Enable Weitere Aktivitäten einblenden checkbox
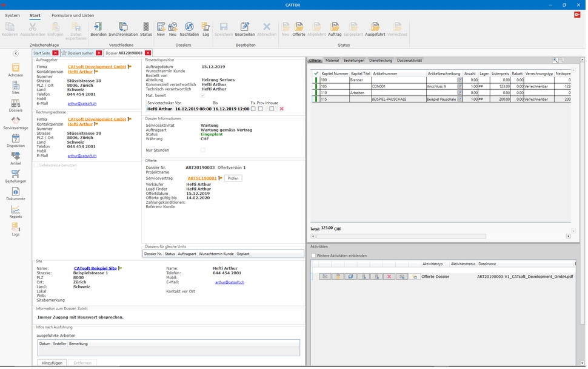 313,256
